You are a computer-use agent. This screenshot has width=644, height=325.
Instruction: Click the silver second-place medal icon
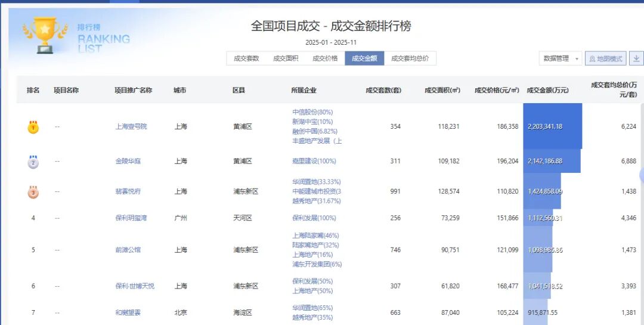click(x=33, y=162)
